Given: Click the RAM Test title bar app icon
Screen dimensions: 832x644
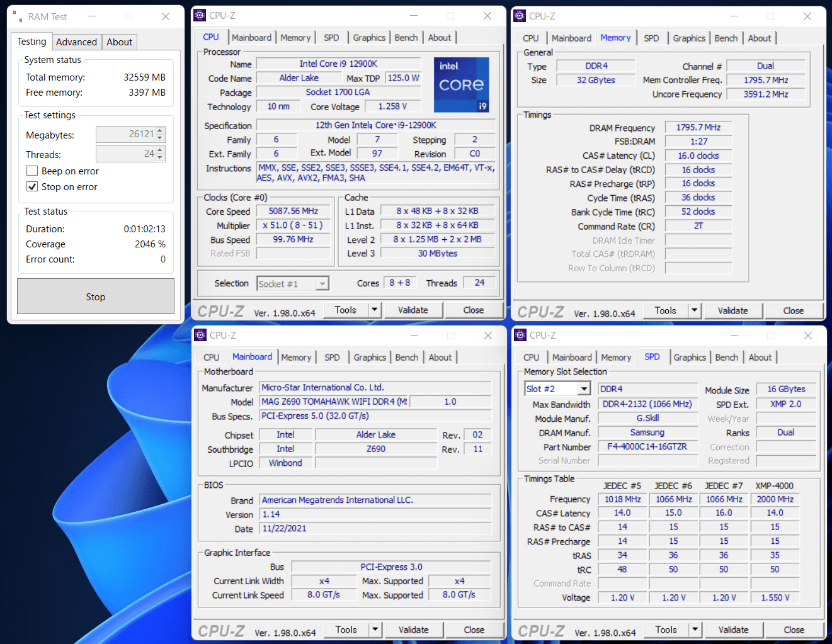Looking at the screenshot, I should 17,16.
